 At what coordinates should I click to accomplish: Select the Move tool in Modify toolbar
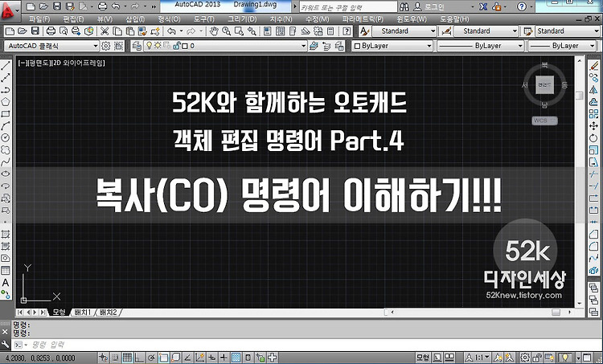click(594, 126)
